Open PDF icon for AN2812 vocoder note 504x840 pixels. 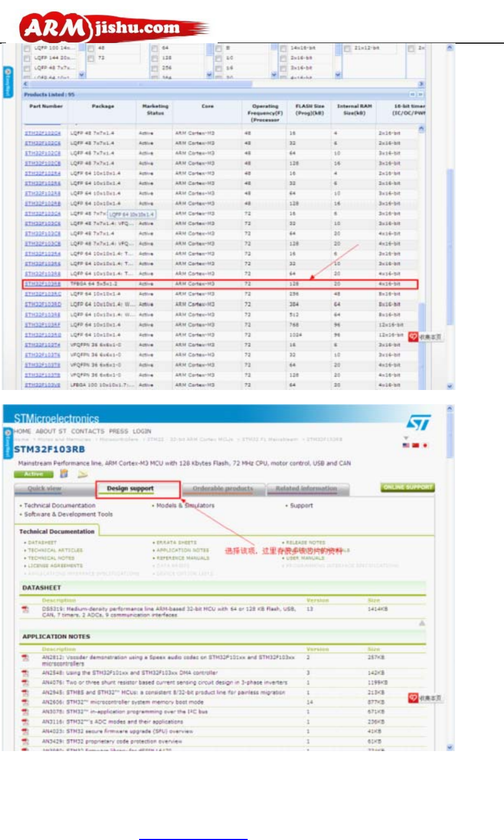25,658
